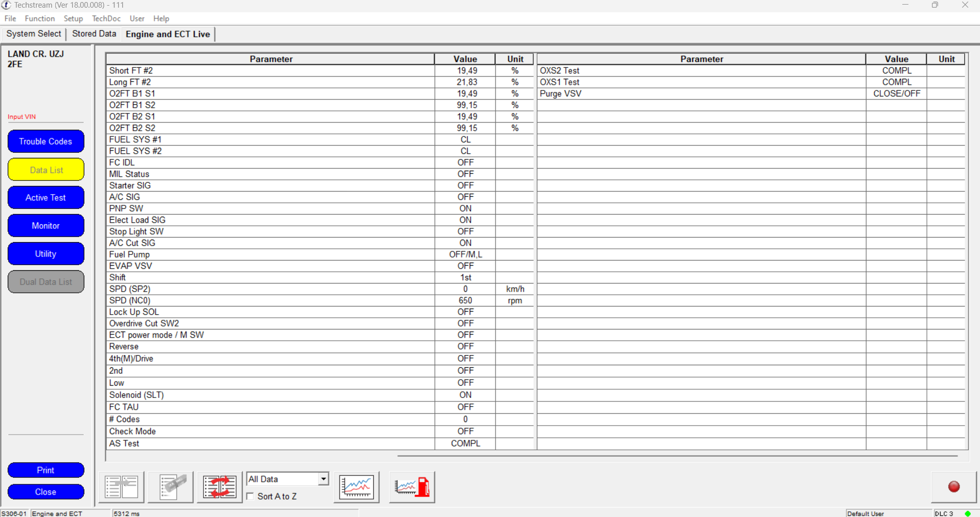Open the Help menu

[x=161, y=18]
